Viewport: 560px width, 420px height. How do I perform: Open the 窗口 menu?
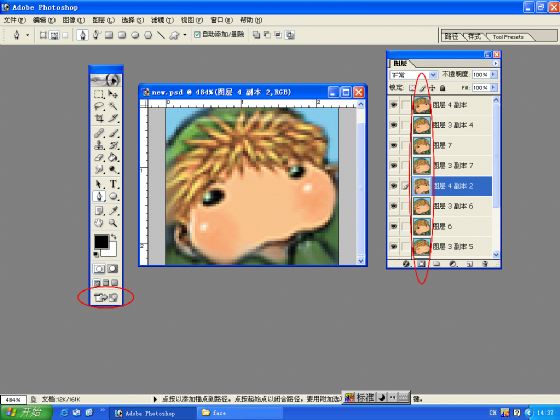[x=221, y=20]
